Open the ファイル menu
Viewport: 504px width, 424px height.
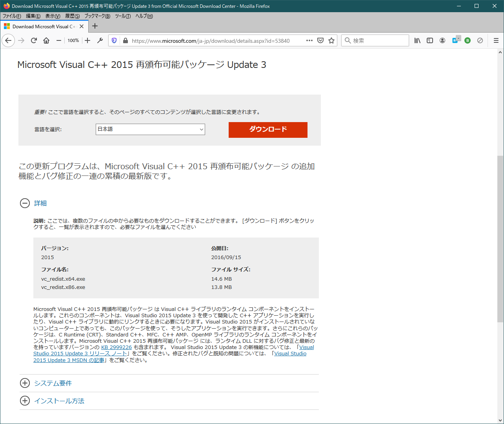tap(12, 16)
